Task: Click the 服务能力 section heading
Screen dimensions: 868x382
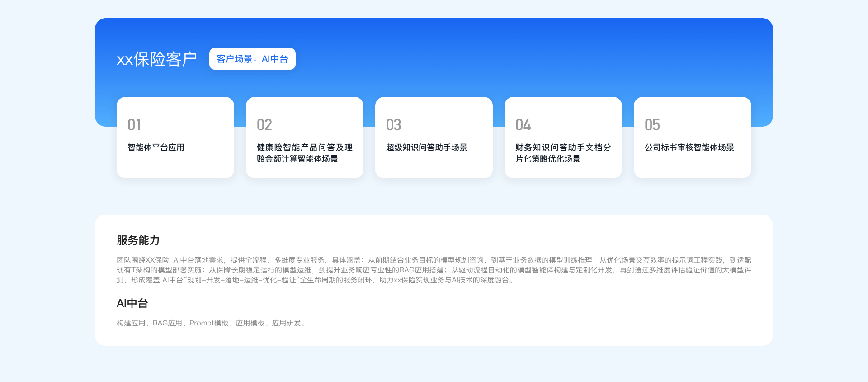Action: pyautogui.click(x=138, y=240)
